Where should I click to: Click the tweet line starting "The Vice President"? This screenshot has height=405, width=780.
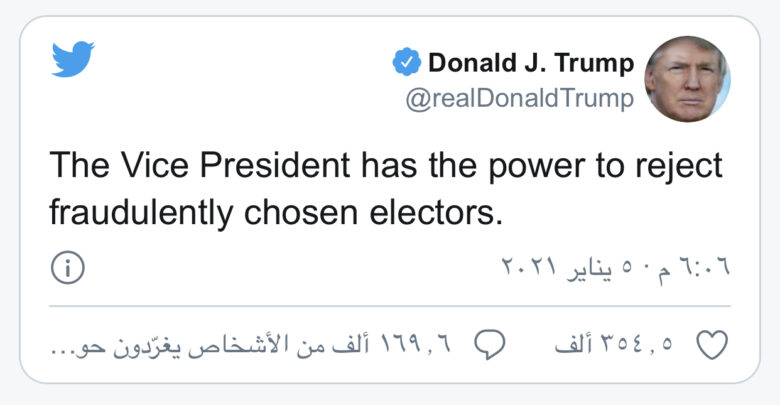click(385, 166)
